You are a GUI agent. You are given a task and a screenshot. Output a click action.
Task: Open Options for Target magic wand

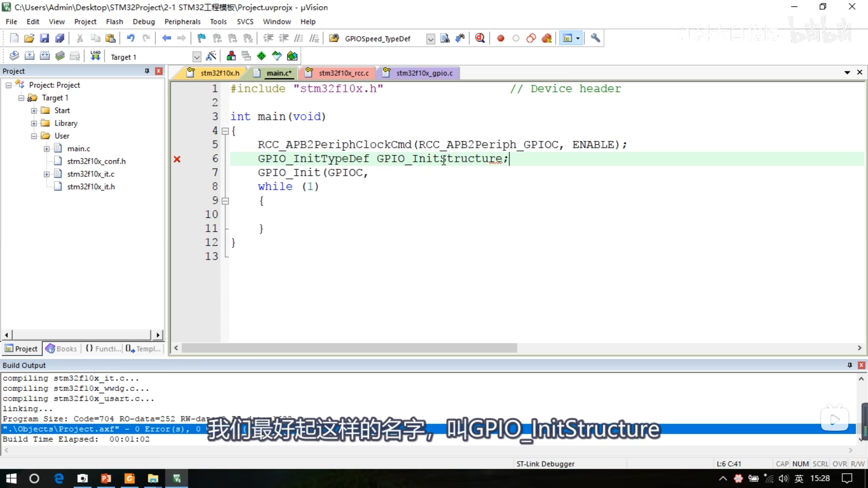click(211, 56)
